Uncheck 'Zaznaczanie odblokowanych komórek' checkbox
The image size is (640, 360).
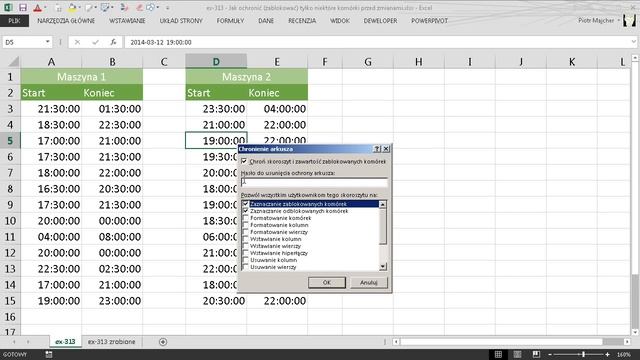(x=245, y=211)
